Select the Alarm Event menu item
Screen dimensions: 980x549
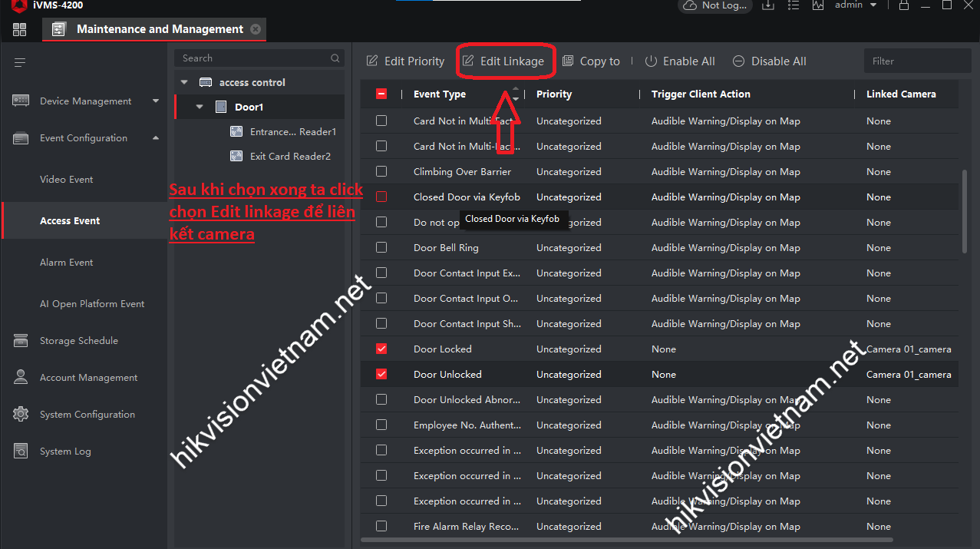tap(66, 263)
